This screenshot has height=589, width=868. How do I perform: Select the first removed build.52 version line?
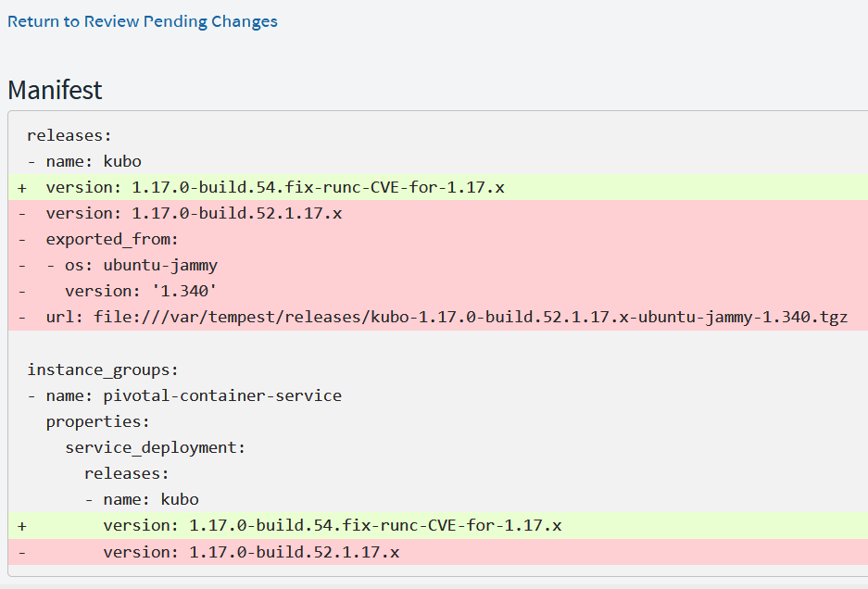coord(194,213)
